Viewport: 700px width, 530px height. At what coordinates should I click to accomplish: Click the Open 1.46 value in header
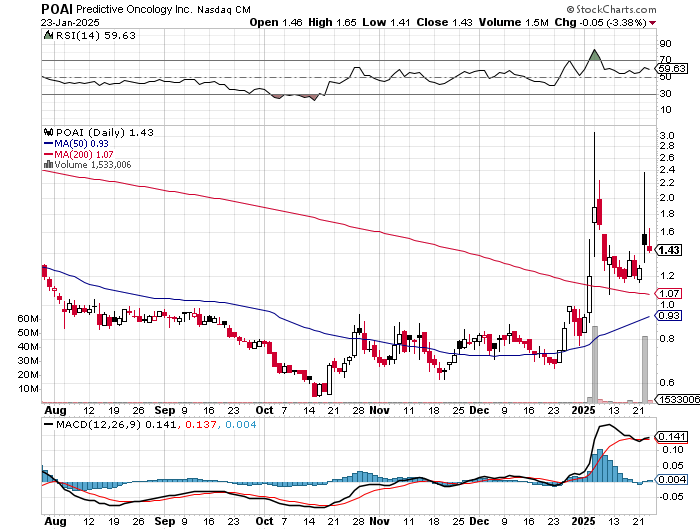276,22
